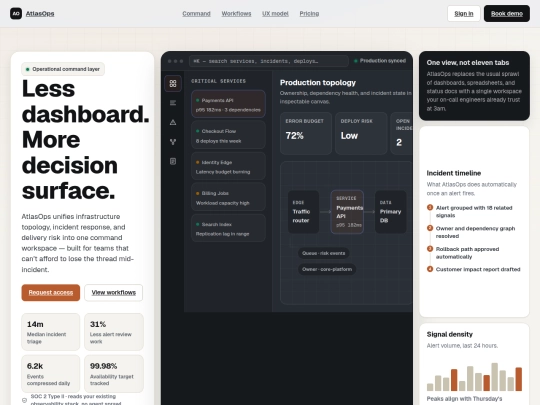Click the 6.2k events compressed stat
Image resolution: width=540 pixels, height=405 pixels.
click(51, 374)
